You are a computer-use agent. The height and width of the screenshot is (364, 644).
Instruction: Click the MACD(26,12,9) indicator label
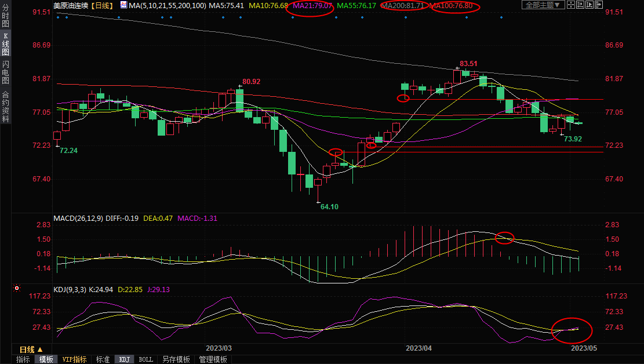(x=79, y=219)
